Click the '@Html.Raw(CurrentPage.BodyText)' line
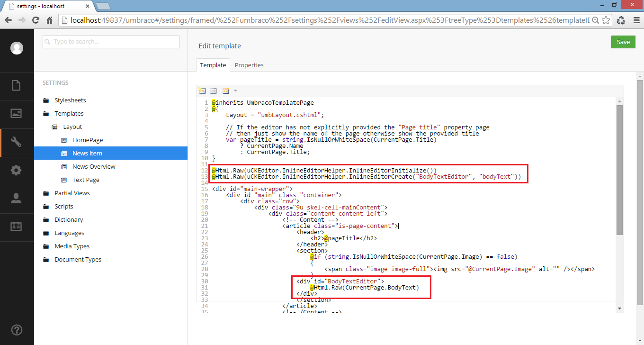644x345 pixels. coord(365,288)
